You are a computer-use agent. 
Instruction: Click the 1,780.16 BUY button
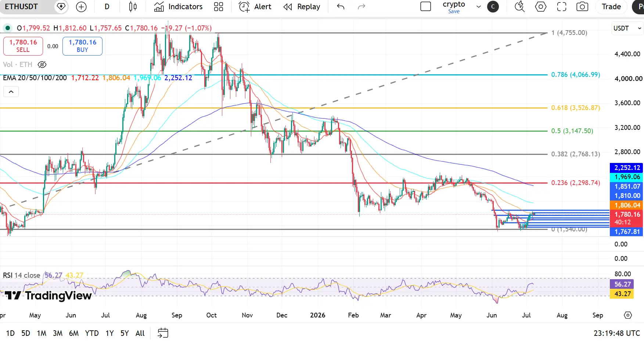point(82,46)
